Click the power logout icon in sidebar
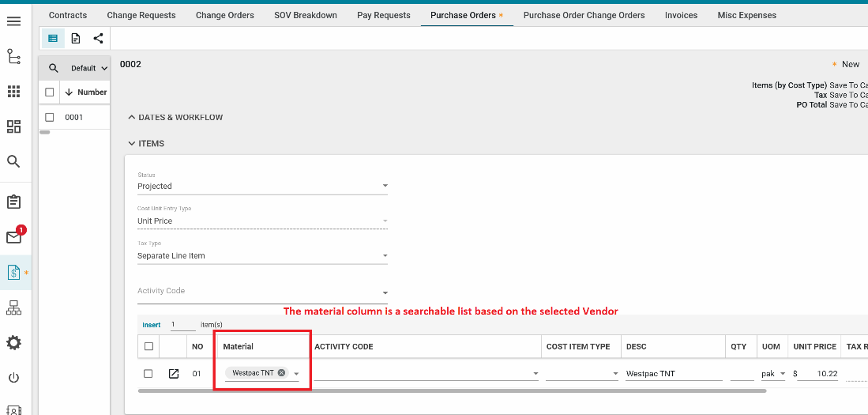 pos(13,378)
